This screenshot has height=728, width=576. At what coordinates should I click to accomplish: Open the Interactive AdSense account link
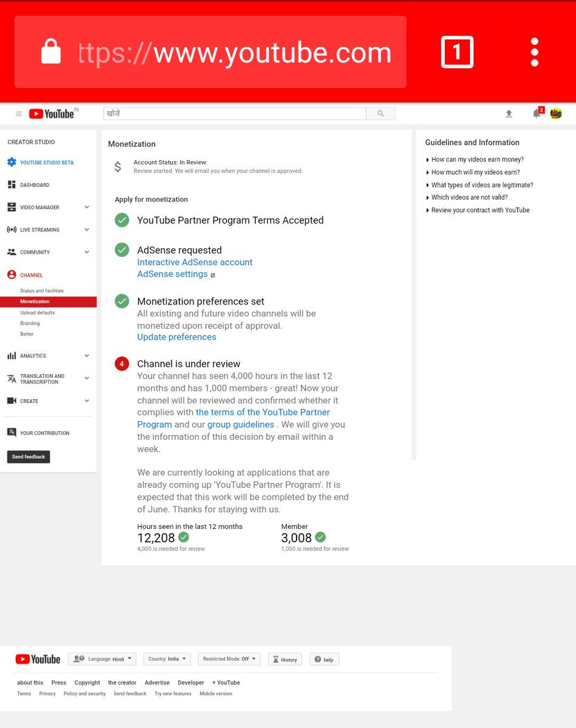(x=195, y=262)
